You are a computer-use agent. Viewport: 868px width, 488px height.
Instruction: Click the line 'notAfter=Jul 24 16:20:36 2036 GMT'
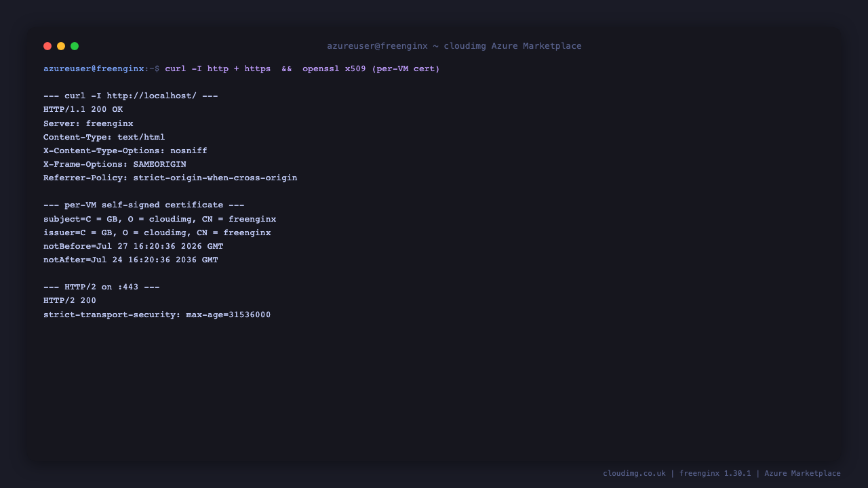click(131, 260)
